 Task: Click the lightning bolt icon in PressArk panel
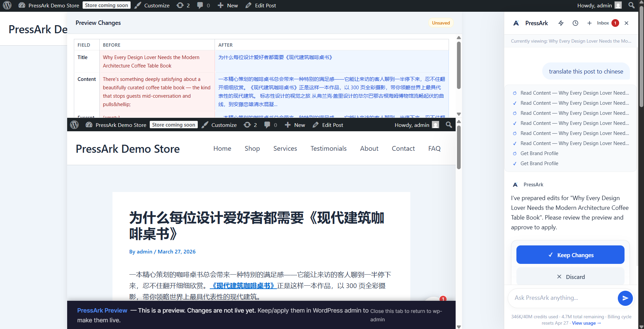561,23
